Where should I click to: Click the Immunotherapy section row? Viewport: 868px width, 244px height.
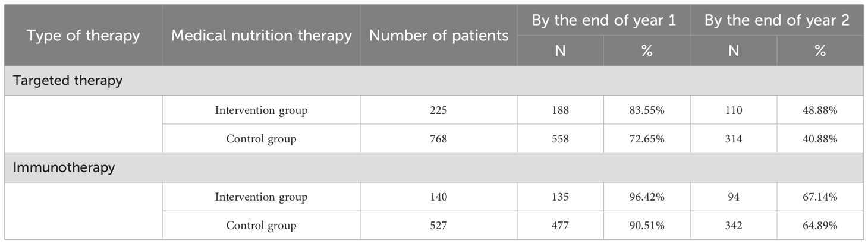coord(434,167)
